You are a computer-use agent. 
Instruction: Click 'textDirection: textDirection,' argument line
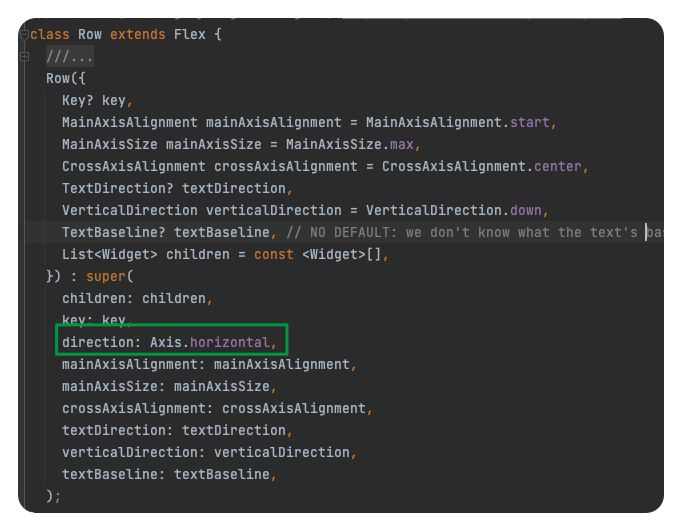point(177,431)
